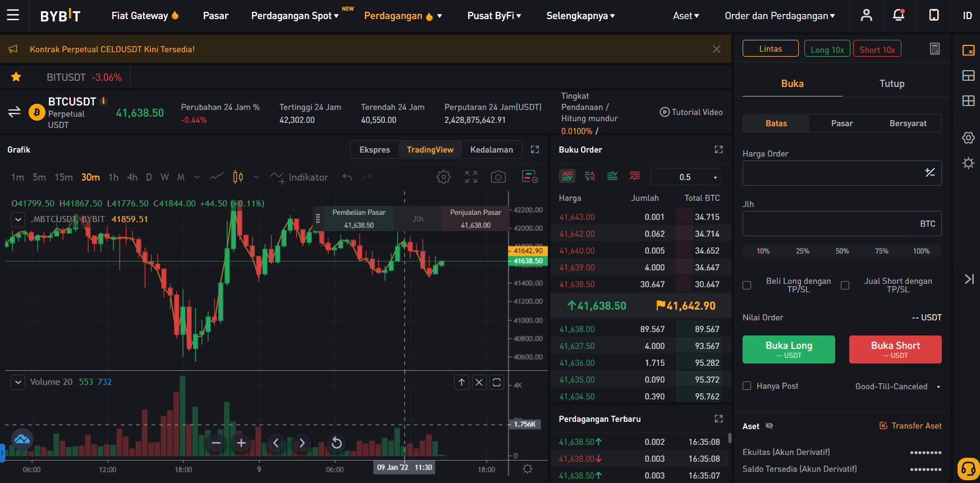Watch the Tutorial Video
Viewport: 980px width, 483px height.
pos(691,112)
